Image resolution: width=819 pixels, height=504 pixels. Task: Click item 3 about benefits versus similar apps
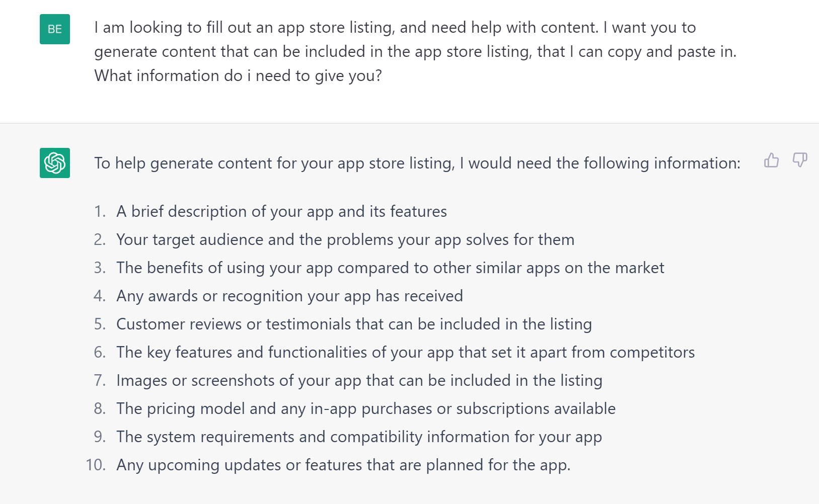pos(390,268)
